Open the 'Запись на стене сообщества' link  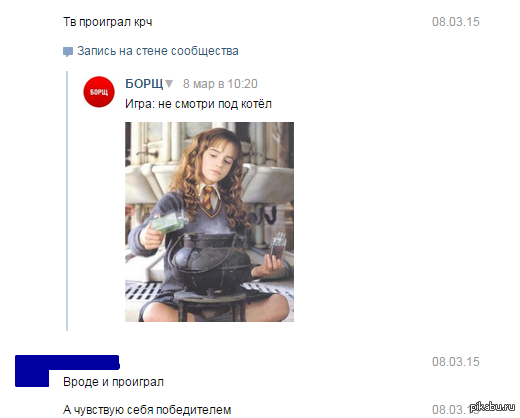pos(158,51)
